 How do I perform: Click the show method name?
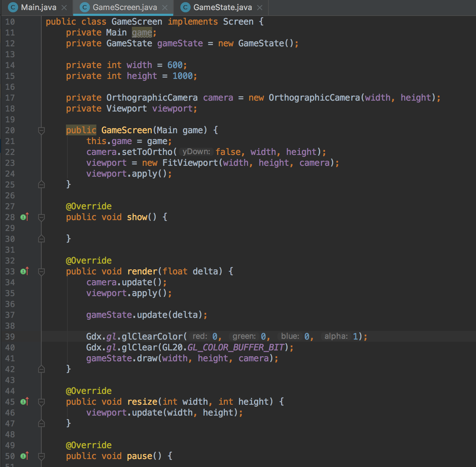coord(137,217)
